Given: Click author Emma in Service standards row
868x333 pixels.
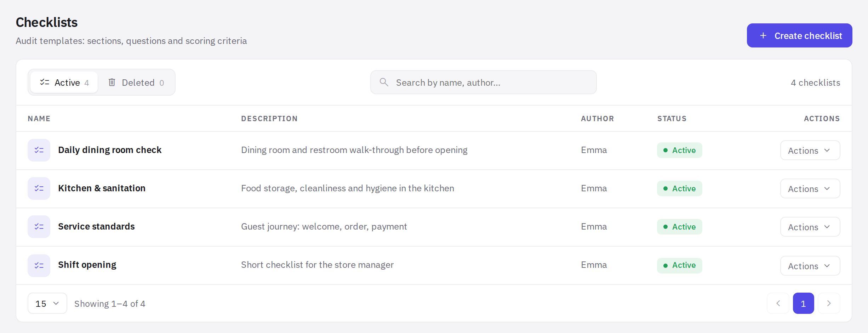Looking at the screenshot, I should (x=594, y=226).
